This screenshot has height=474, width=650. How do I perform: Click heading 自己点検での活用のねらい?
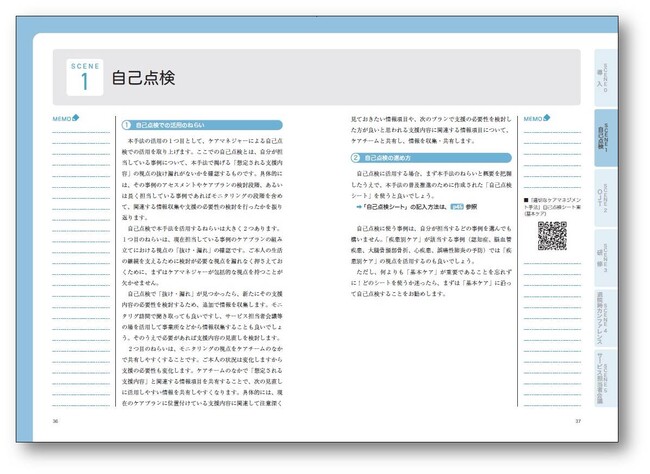[x=170, y=125]
